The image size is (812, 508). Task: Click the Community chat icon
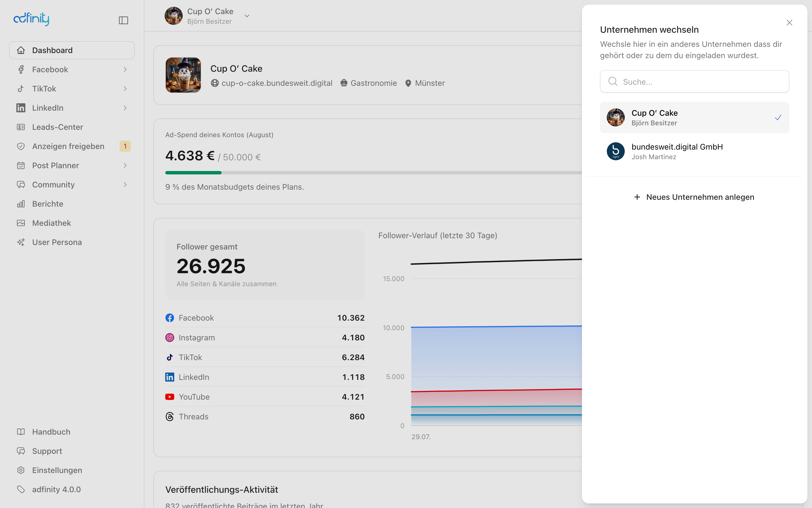(21, 185)
